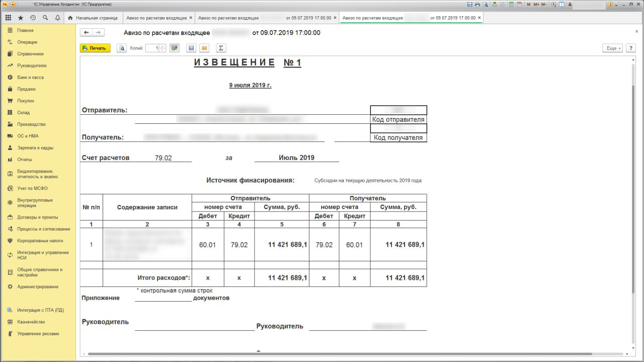The height and width of the screenshot is (362, 644).
Task: Open the sections grid menu icon
Action: tap(9, 18)
